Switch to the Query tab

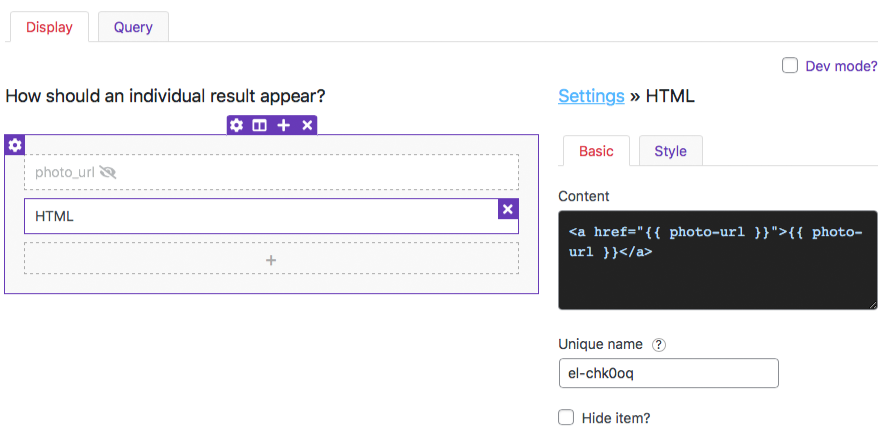133,27
